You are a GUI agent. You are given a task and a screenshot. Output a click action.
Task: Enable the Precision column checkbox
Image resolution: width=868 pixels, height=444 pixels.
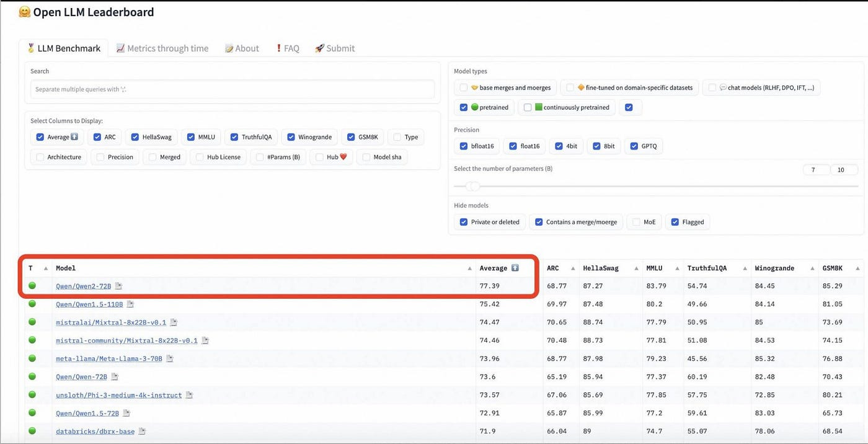pyautogui.click(x=100, y=158)
